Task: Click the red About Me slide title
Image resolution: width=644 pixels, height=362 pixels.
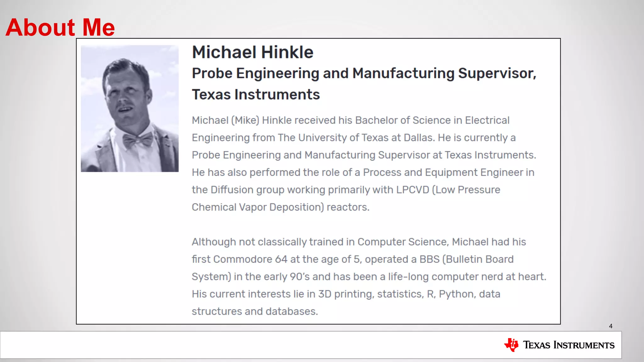Action: (60, 27)
